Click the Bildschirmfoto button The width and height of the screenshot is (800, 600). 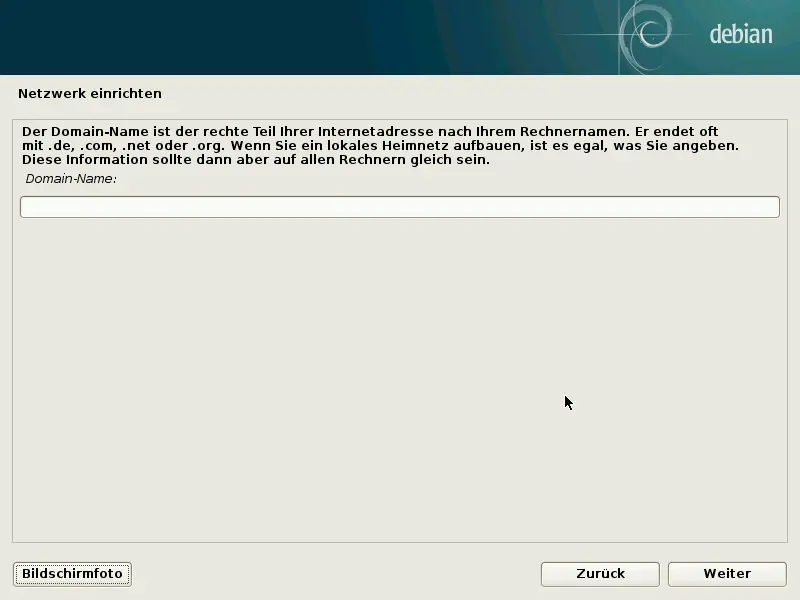[71, 574]
